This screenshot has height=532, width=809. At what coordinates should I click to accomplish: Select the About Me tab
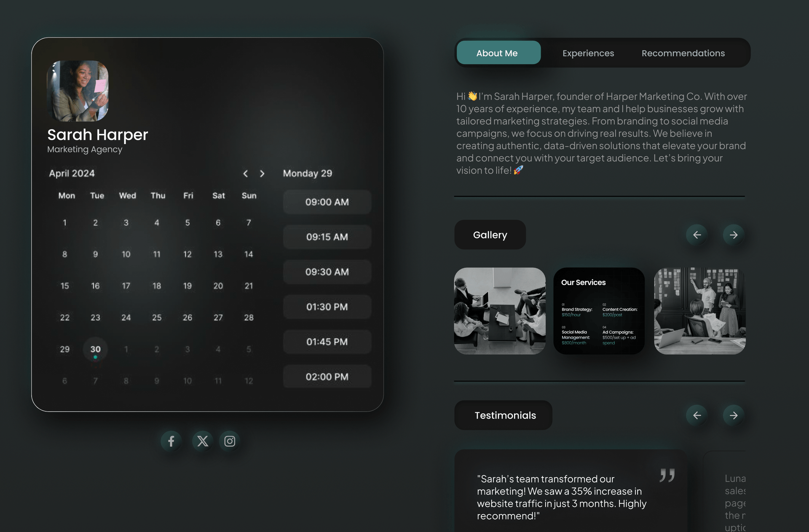[x=498, y=53]
